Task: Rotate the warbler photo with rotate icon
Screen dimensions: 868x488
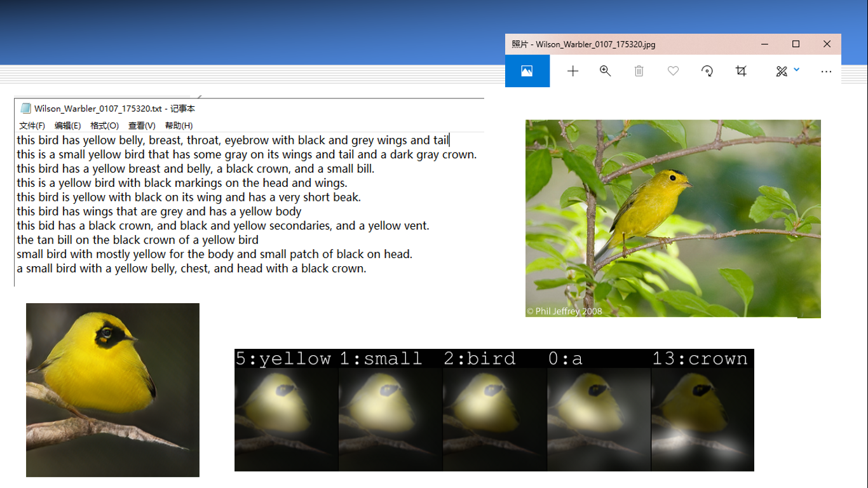Action: pyautogui.click(x=707, y=71)
